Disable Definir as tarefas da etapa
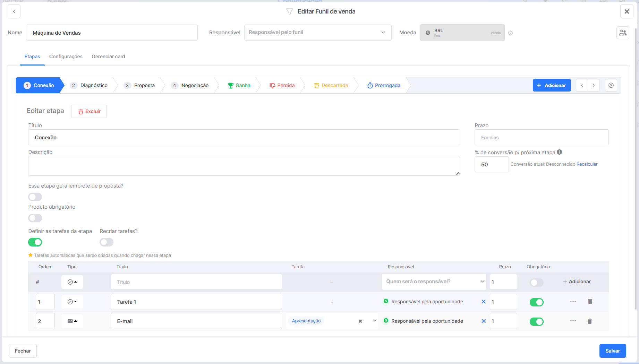Screen dimensions: 639x364 click(x=35, y=242)
